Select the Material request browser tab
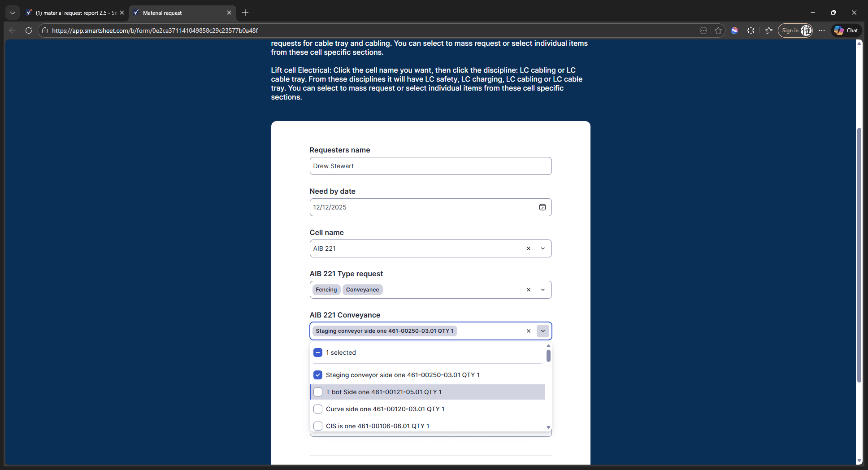Screen dimensions: 868x470 182,13
